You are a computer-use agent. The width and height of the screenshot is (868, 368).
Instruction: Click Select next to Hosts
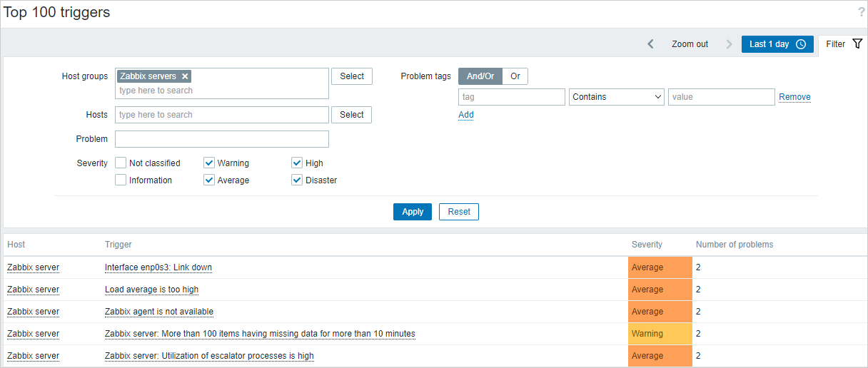(352, 115)
